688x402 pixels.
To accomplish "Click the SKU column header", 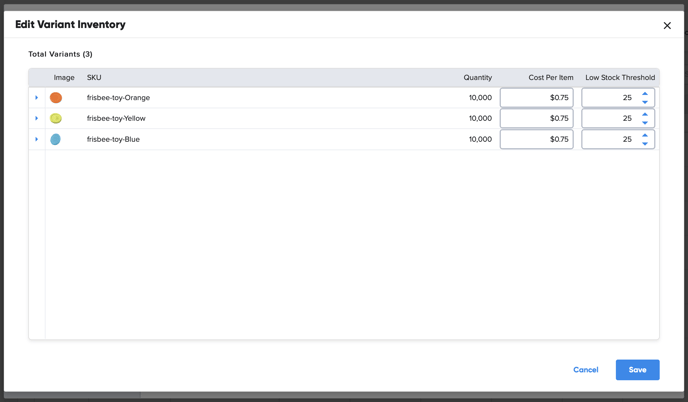I will click(94, 77).
